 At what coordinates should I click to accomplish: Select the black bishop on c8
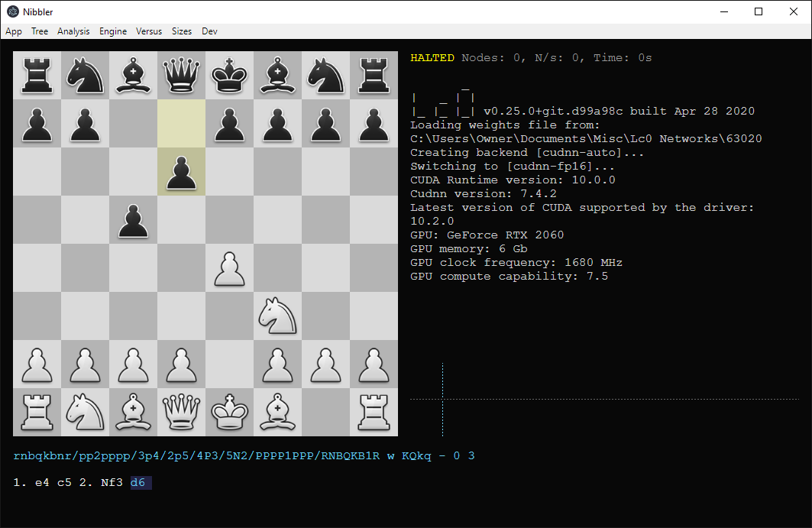tap(133, 74)
